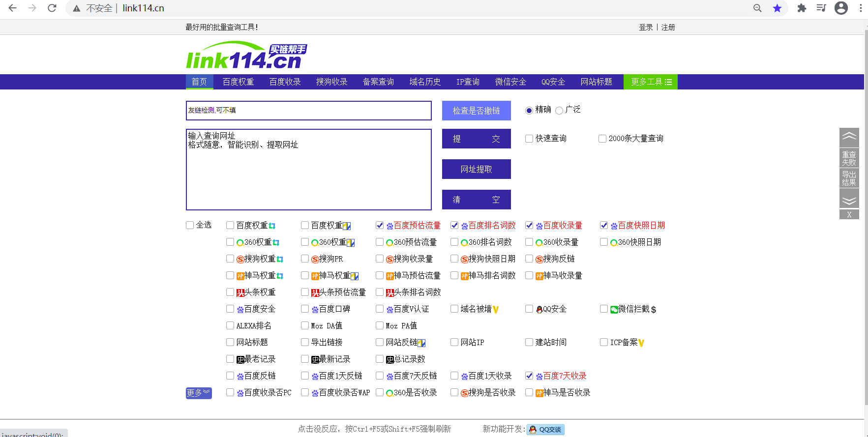Click the 检查是否撤链 button

pos(477,111)
